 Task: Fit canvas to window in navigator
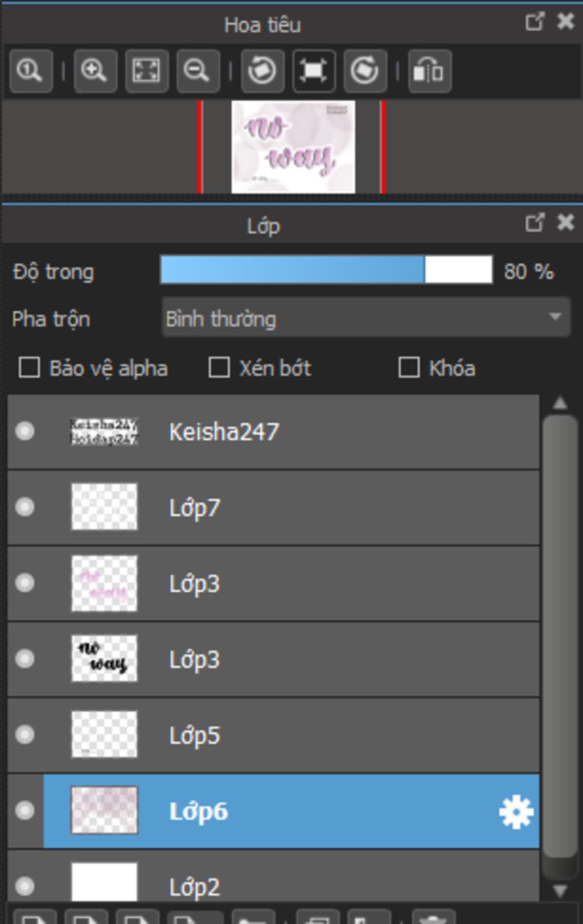click(146, 71)
